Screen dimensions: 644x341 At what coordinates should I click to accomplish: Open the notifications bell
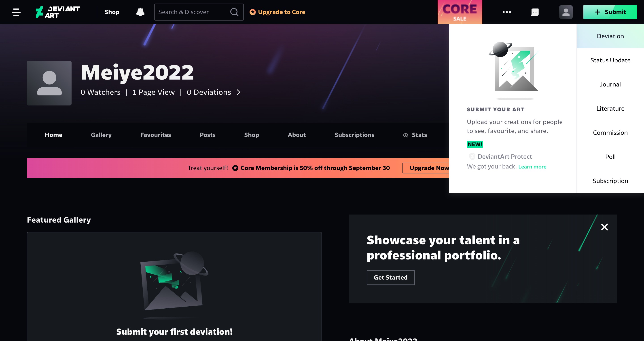tap(140, 12)
